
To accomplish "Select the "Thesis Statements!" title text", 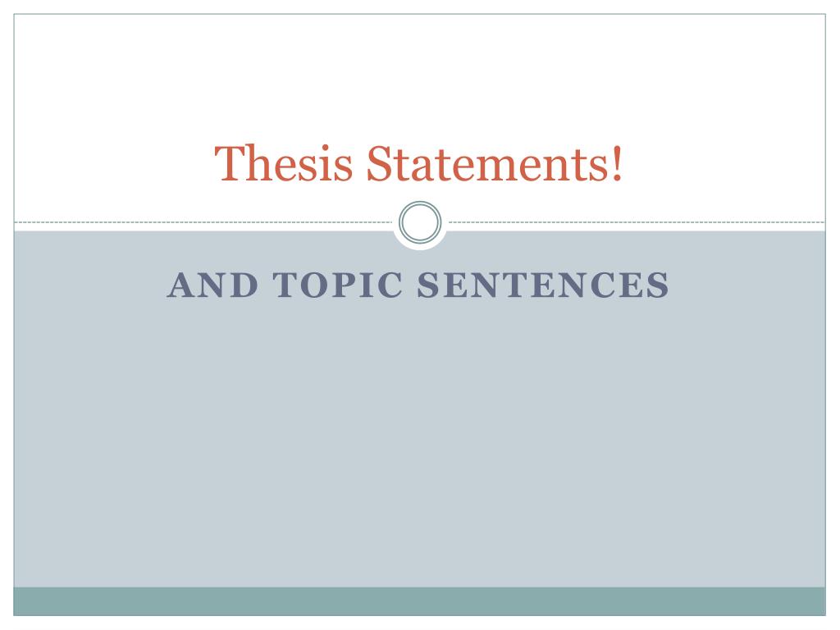I will [419, 163].
